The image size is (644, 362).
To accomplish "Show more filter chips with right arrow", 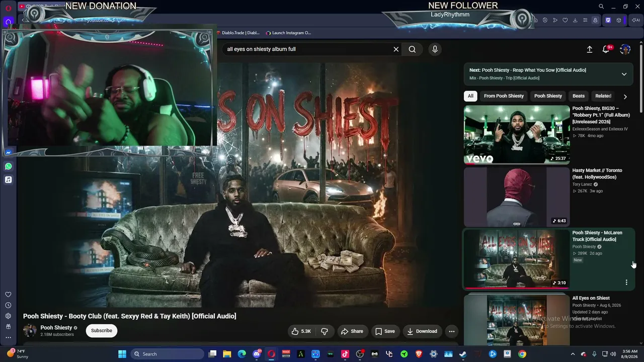I will 625,97.
